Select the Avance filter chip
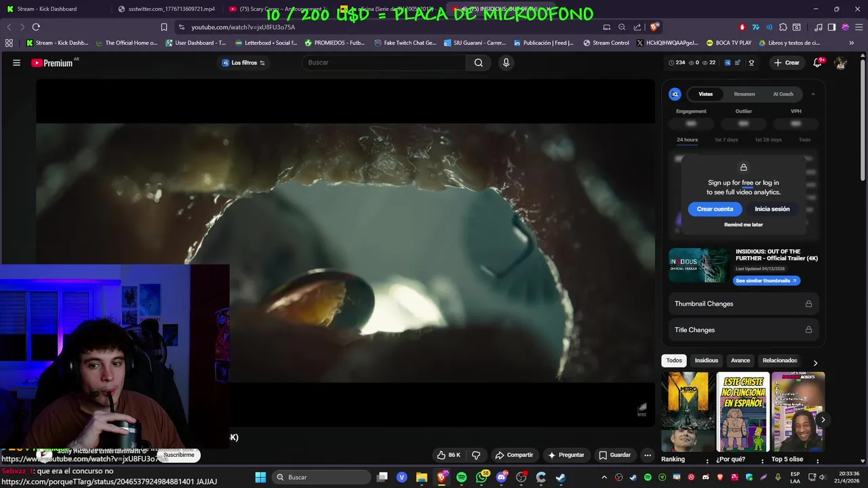Screen dimensions: 868x488 point(741,361)
